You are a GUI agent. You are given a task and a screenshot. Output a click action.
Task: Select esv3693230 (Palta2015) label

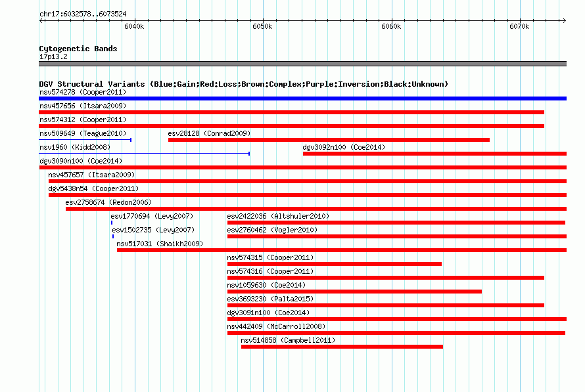click(x=270, y=299)
